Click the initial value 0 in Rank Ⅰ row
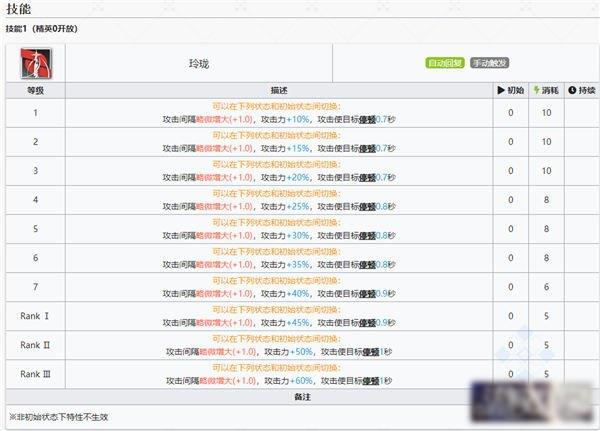 pos(511,316)
